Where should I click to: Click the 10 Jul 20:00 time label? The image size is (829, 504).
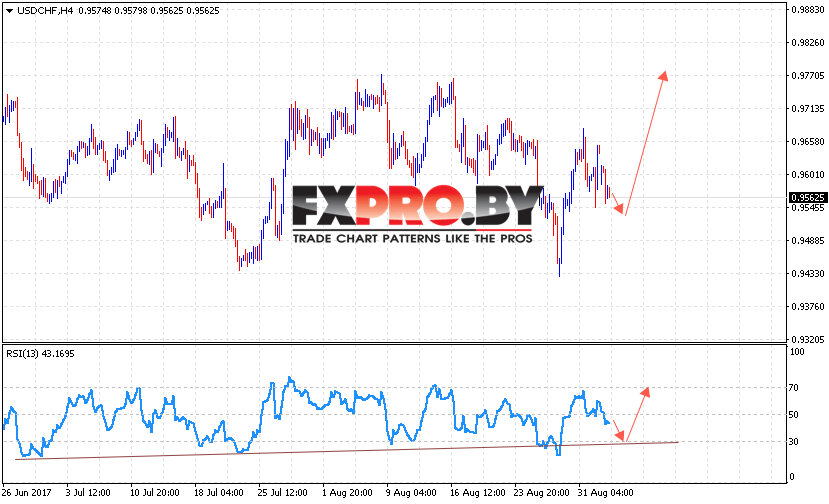[154, 492]
